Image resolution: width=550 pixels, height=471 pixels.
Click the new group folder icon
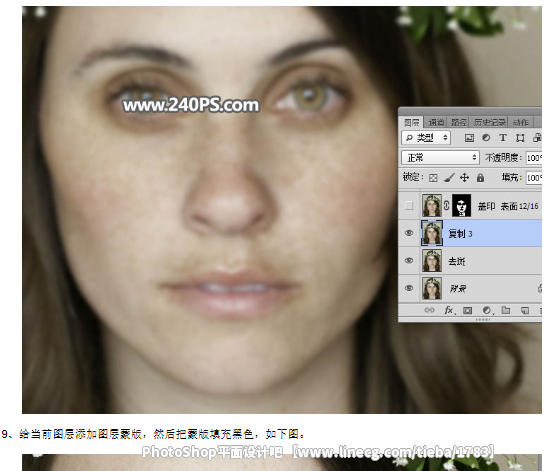click(505, 310)
